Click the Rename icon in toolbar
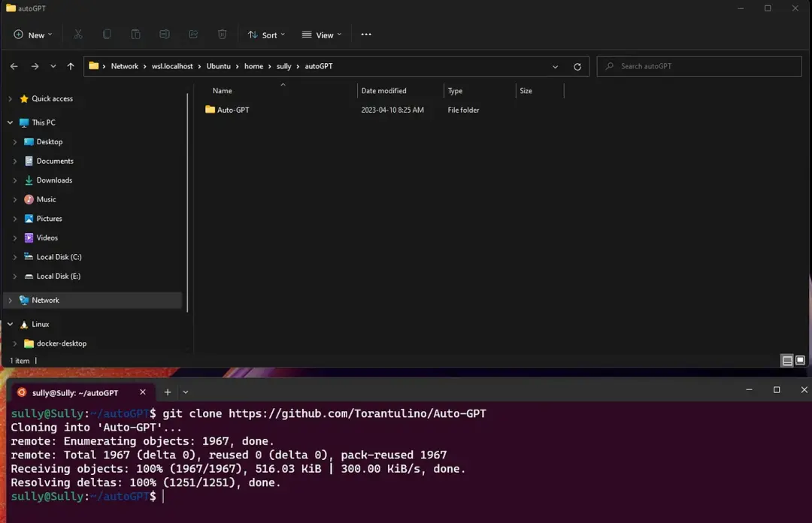Image resolution: width=812 pixels, height=523 pixels. (165, 35)
